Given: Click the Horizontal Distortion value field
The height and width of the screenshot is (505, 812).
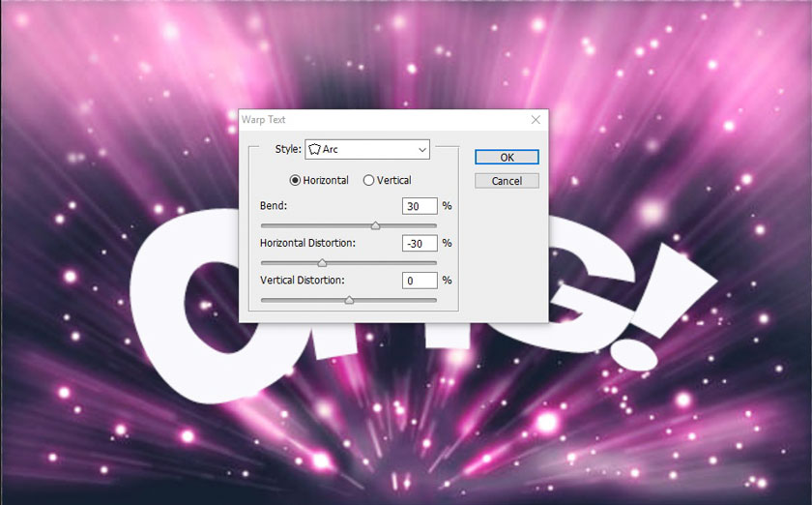Looking at the screenshot, I should point(420,243).
